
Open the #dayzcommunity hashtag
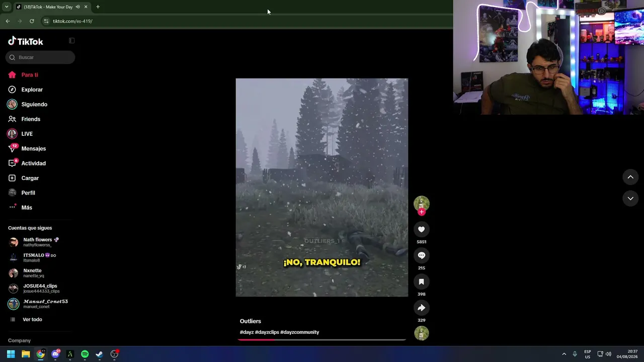300,332
